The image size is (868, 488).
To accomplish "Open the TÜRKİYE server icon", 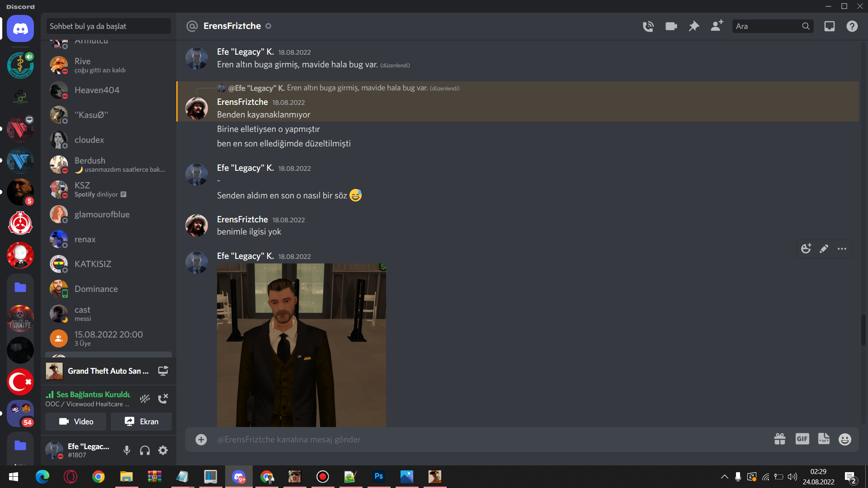I will click(20, 319).
